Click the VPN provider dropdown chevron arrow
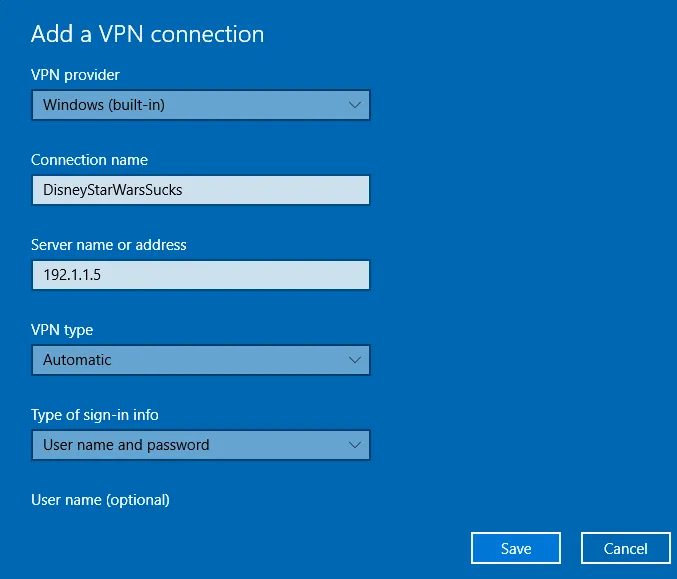Screen dimensions: 677x579 [x=354, y=105]
